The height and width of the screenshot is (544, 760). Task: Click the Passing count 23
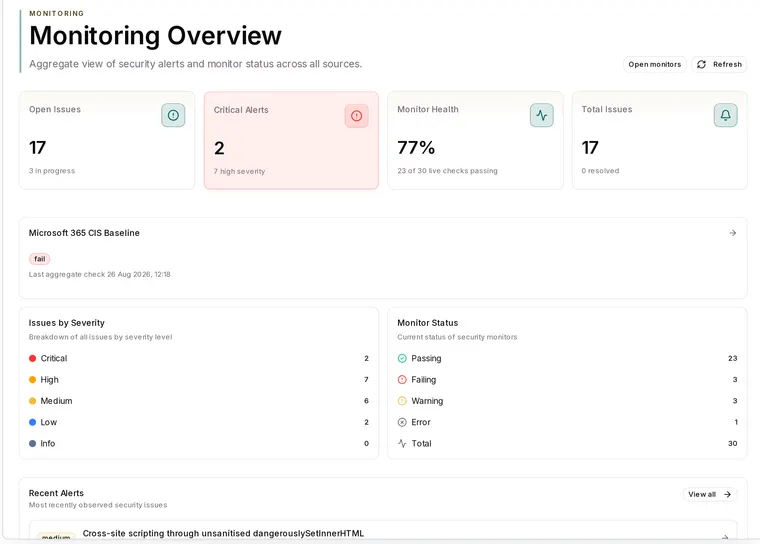click(x=732, y=358)
